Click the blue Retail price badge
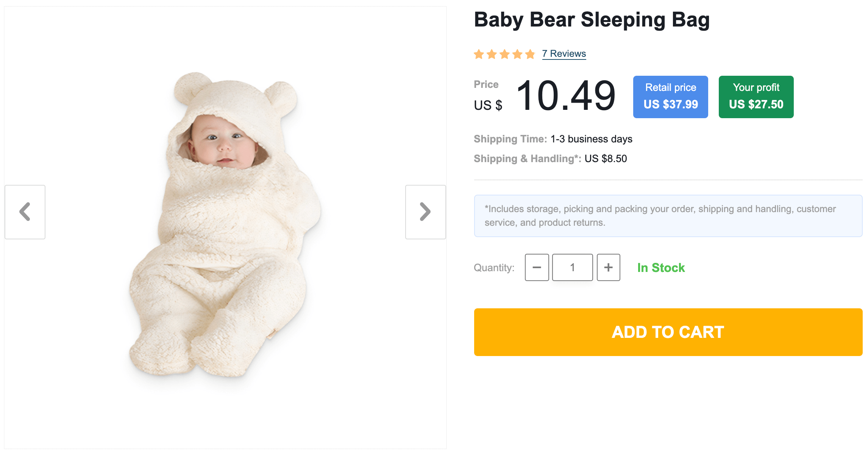The height and width of the screenshot is (453, 868). [670, 97]
